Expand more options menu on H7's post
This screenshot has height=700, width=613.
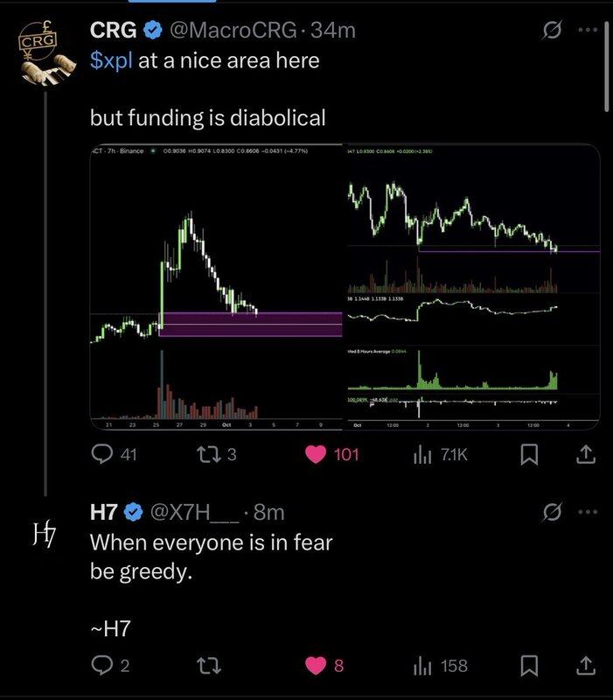(x=586, y=512)
